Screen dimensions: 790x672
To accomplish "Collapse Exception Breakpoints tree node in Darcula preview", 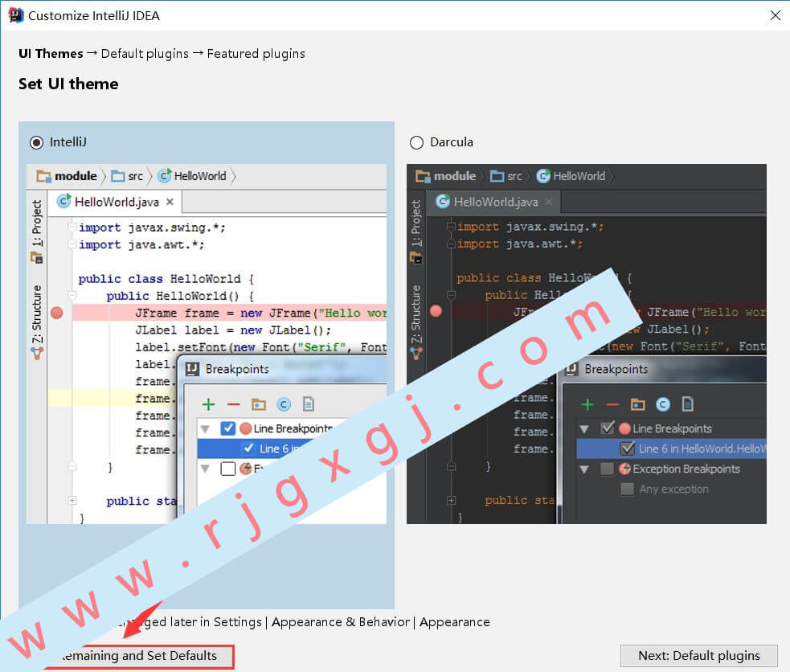I will [584, 469].
